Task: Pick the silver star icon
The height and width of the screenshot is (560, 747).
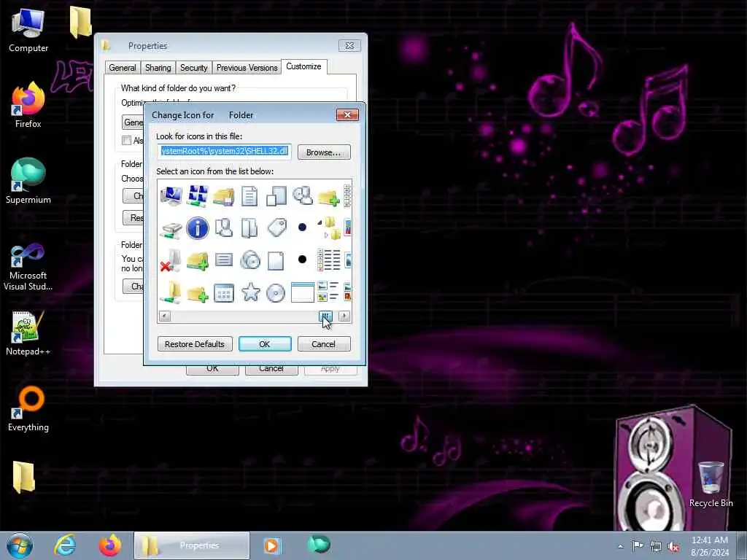Action: pos(251,292)
